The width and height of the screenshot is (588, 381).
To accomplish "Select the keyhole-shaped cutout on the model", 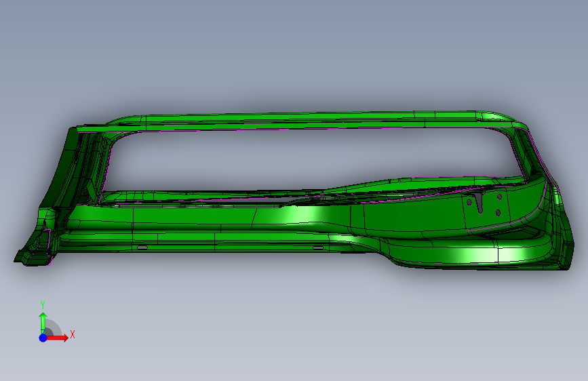I will pos(479,203).
